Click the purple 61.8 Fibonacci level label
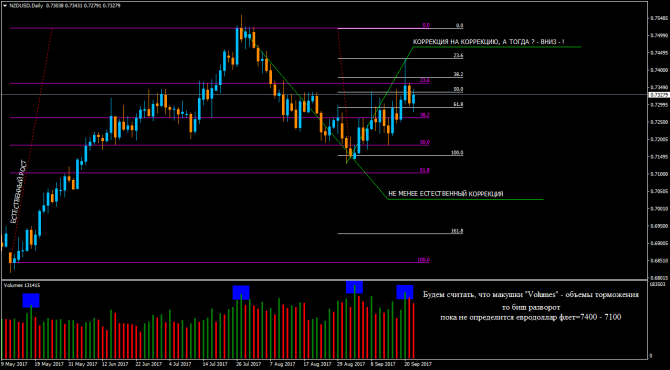This screenshot has height=370, width=670. (x=425, y=170)
